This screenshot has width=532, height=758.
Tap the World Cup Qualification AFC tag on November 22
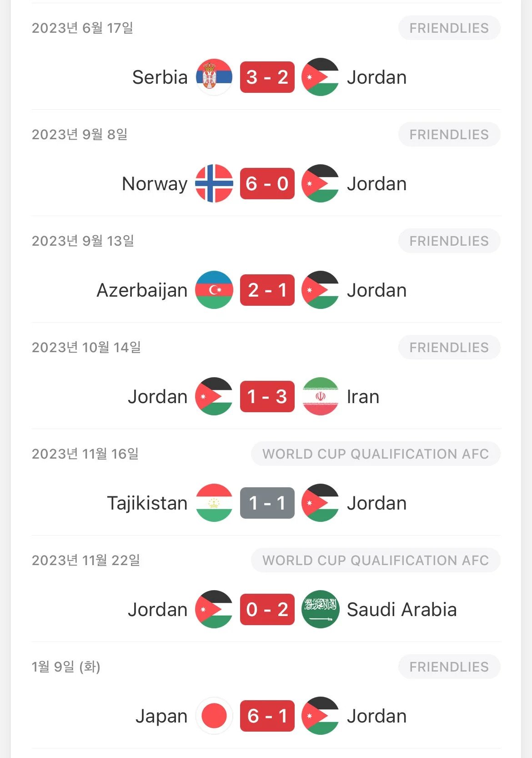(376, 561)
